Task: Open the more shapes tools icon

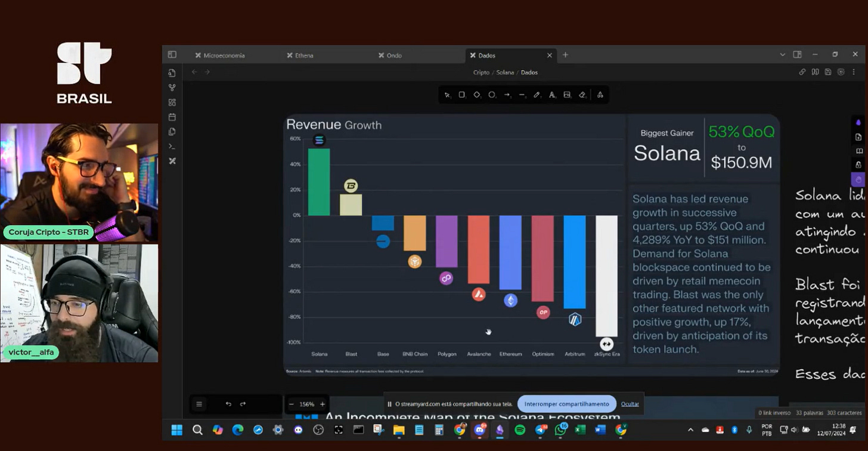Action: point(600,95)
